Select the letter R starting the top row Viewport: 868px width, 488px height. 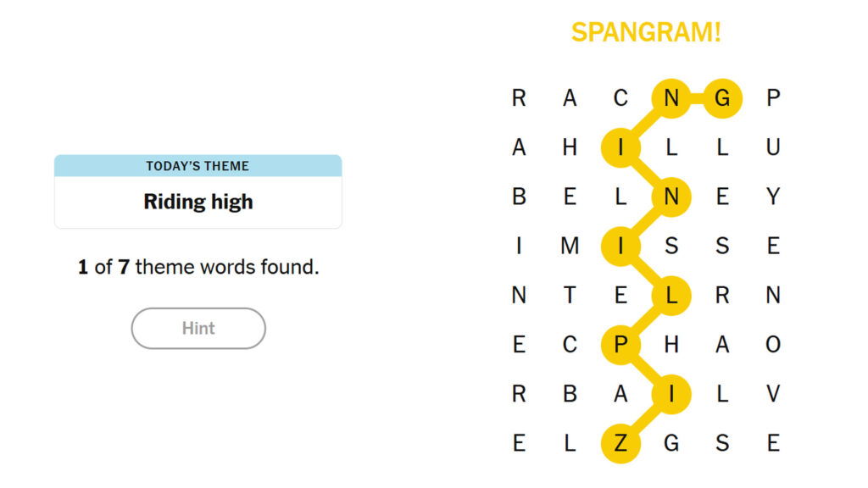tap(518, 98)
